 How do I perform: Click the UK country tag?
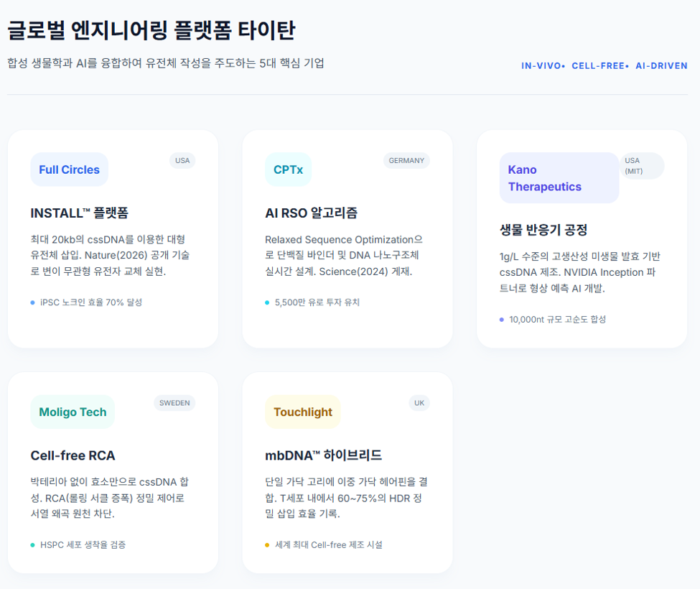coord(419,403)
